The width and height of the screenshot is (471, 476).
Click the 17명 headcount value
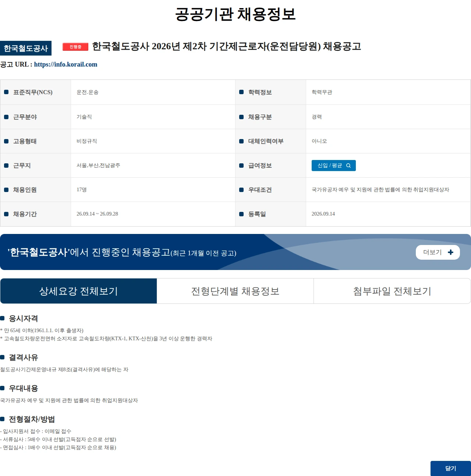[x=82, y=190]
